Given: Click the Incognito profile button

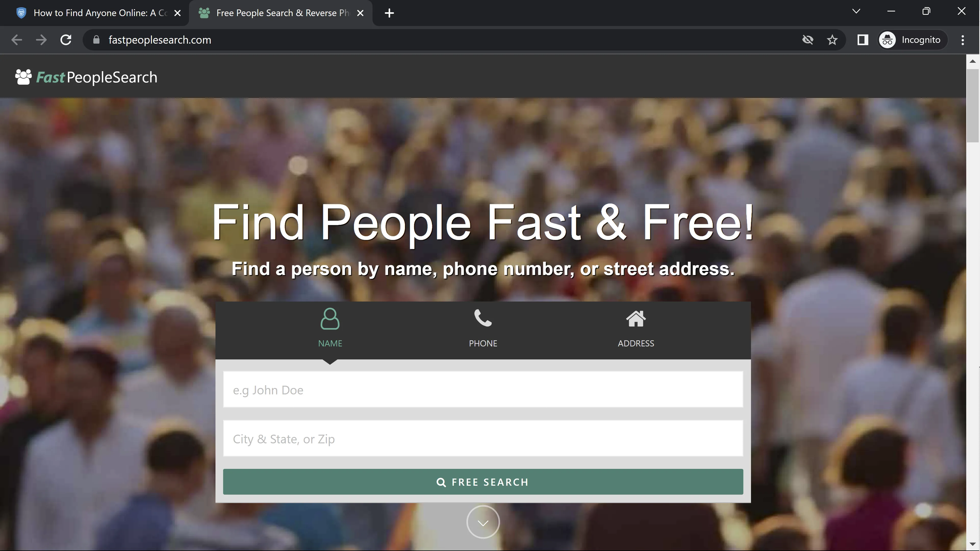Looking at the screenshot, I should pos(912,40).
